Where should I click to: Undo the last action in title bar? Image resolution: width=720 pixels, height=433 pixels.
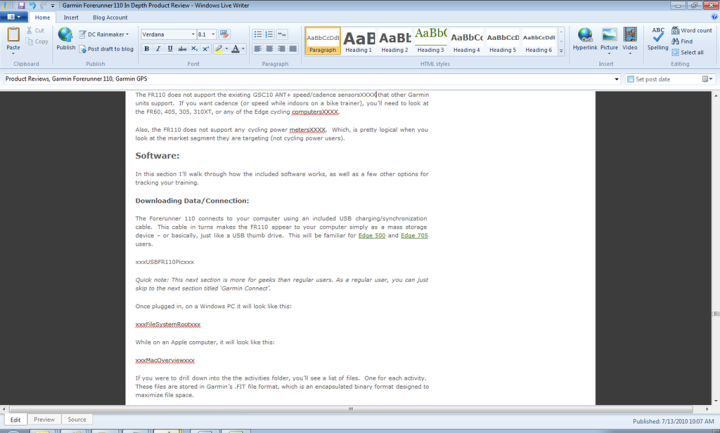tap(33, 6)
